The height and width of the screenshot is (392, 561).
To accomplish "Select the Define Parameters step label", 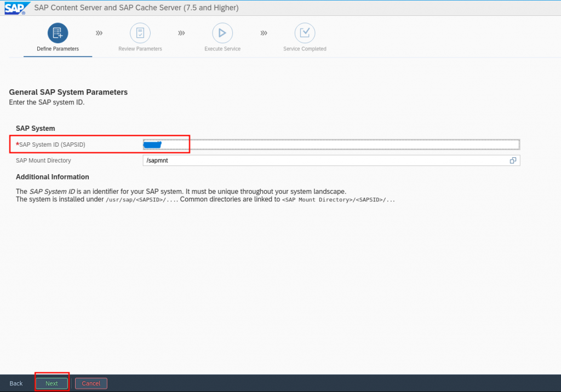I will 58,49.
